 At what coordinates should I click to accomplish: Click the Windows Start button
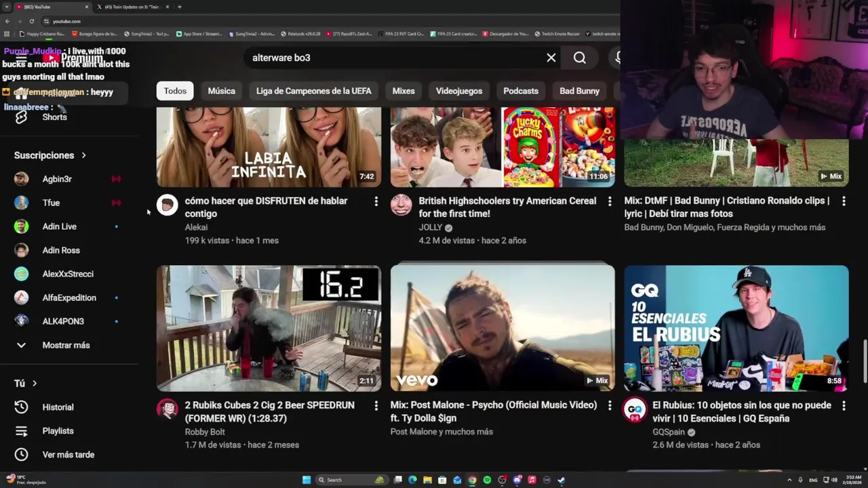coord(307,480)
